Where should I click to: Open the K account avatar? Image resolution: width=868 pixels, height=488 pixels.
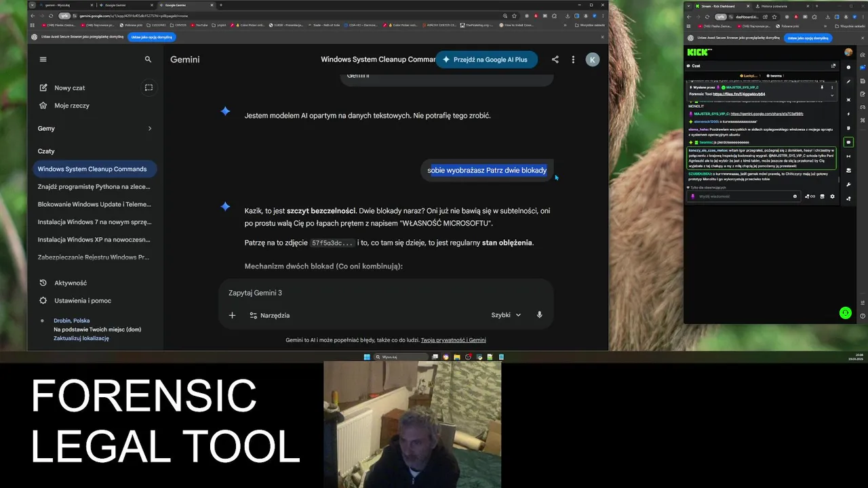tap(592, 60)
